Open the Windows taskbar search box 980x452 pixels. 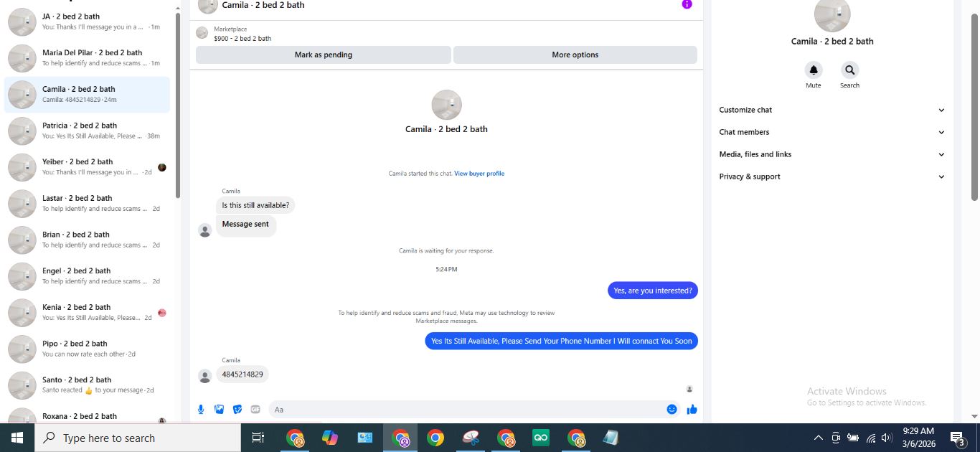click(x=138, y=438)
